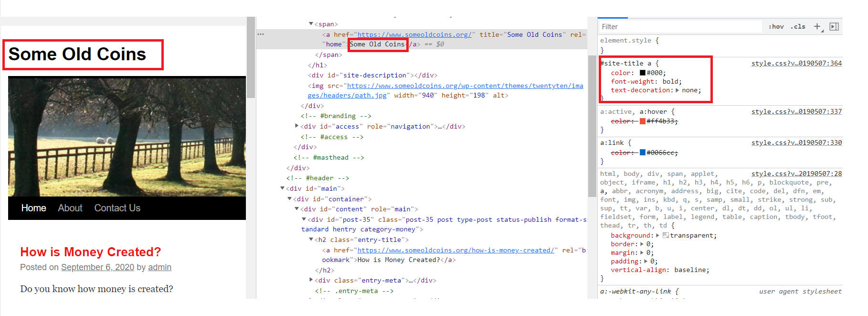Toggle the computed styles sidebar icon
Viewport: 868px width, 316px height.
point(834,27)
